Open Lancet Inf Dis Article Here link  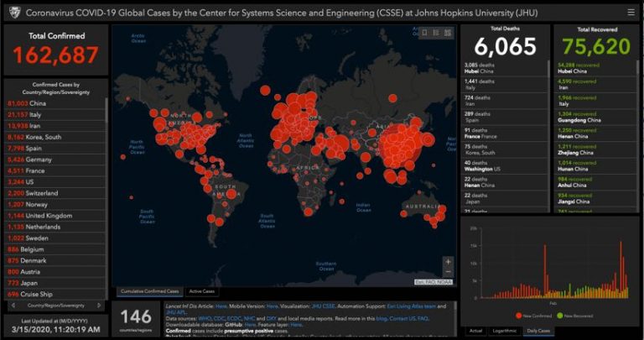pos(221,306)
